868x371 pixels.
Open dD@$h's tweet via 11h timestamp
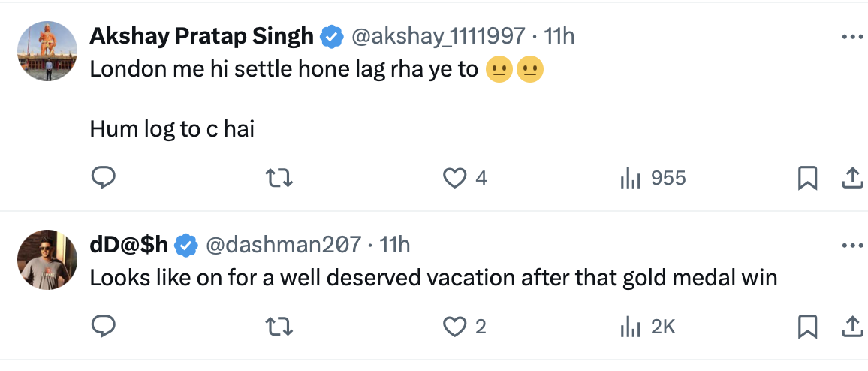pyautogui.click(x=395, y=245)
